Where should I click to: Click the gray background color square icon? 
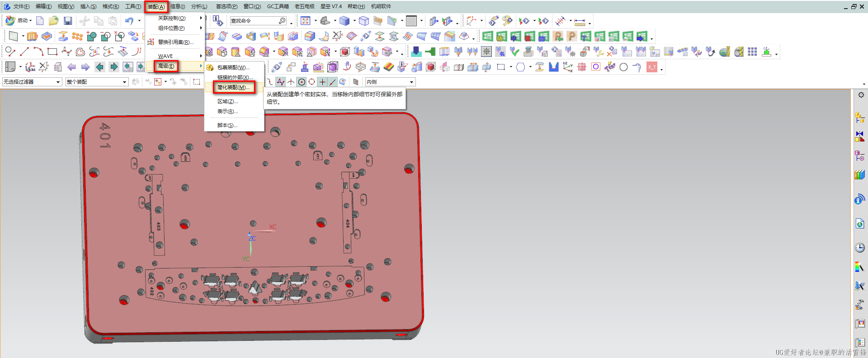click(411, 21)
